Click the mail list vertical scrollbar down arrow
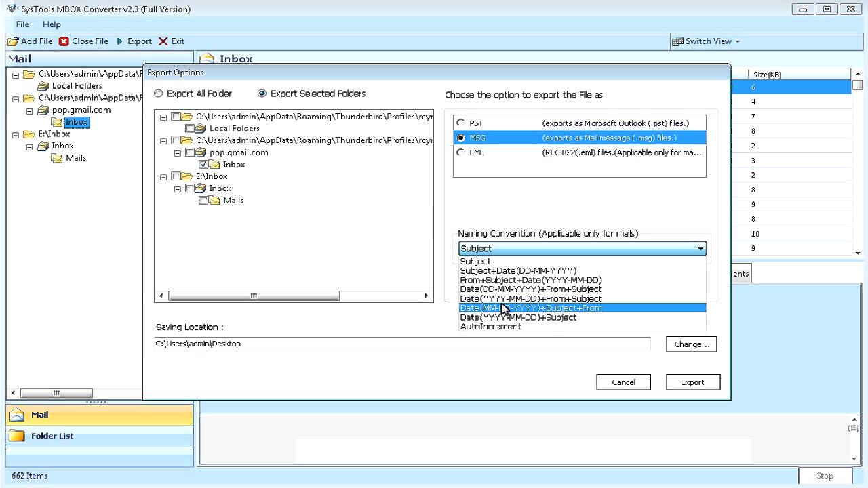Image resolution: width=868 pixels, height=488 pixels. tap(858, 253)
